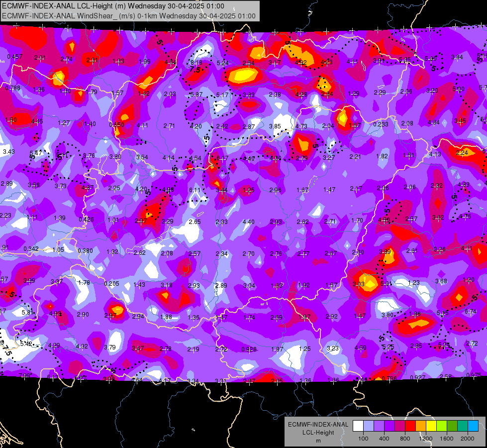Click the grid value 0.650

click(x=117, y=124)
